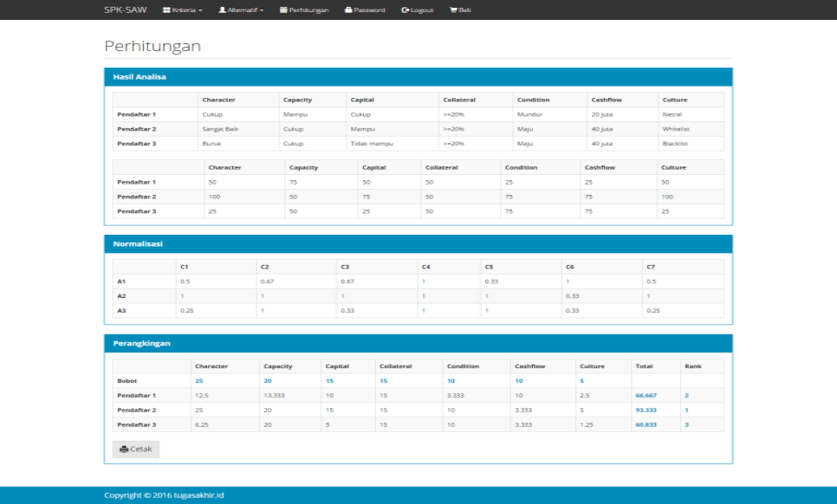
Task: Click the person icon next to Alternatif
Action: coord(223,10)
